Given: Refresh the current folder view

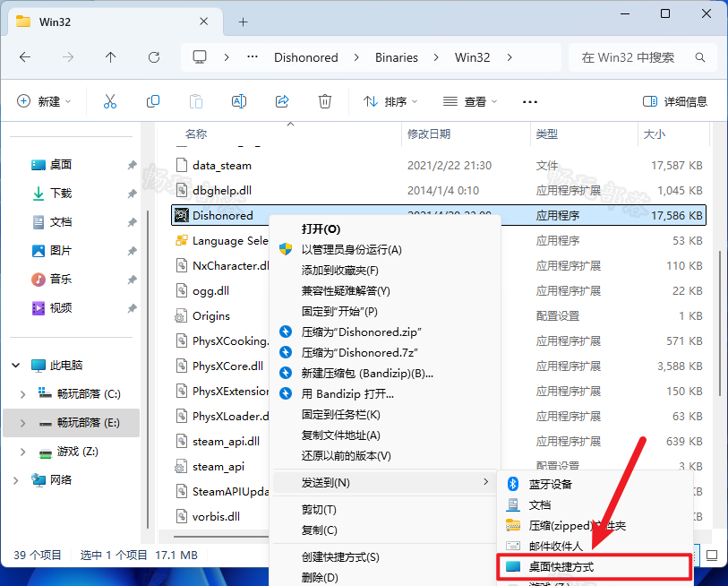Looking at the screenshot, I should [154, 57].
